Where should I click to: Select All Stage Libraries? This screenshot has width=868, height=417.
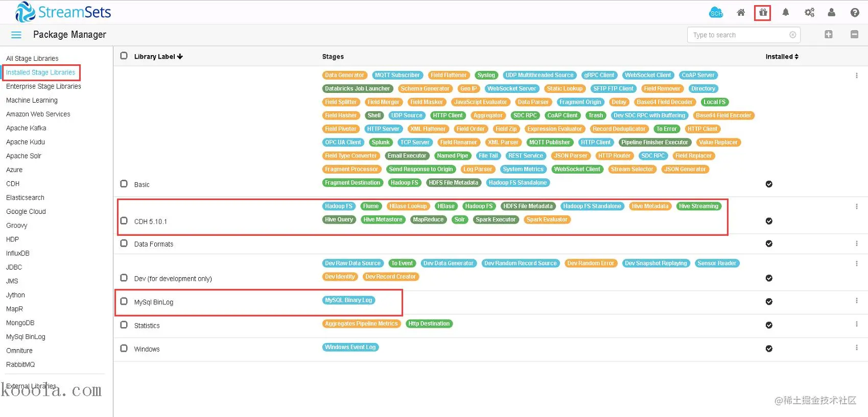32,59
